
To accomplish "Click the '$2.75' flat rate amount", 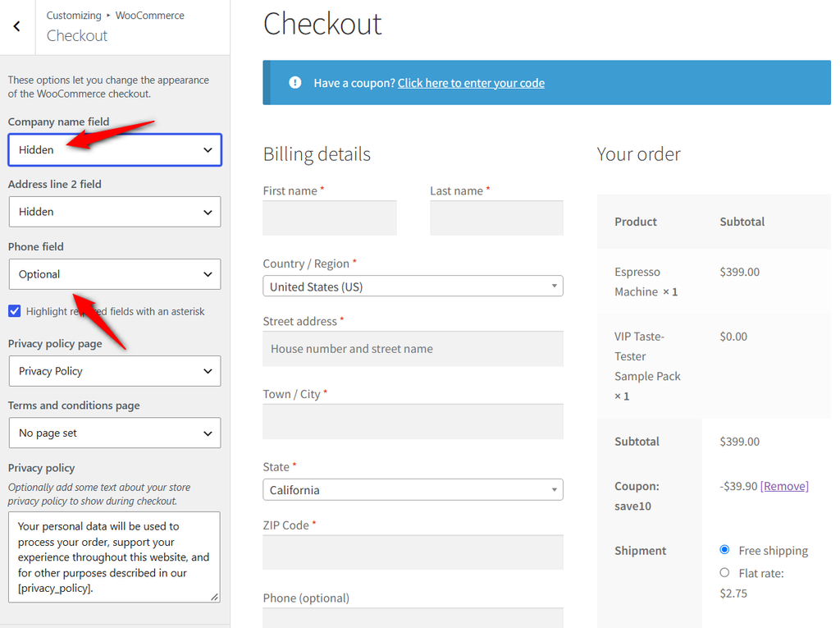I will pos(733,594).
